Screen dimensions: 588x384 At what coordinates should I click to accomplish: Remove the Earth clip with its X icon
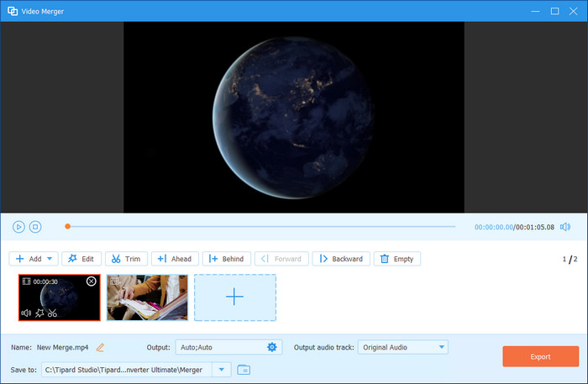point(91,281)
